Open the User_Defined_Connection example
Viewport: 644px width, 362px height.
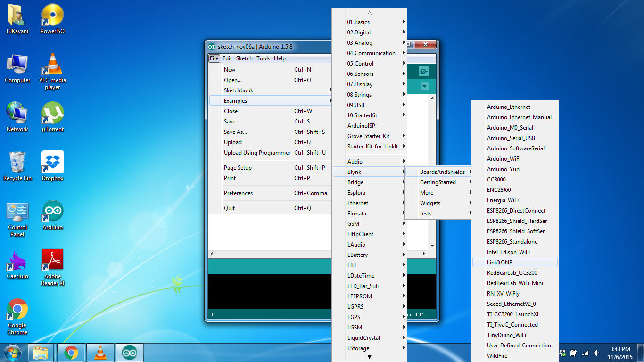tap(515, 346)
